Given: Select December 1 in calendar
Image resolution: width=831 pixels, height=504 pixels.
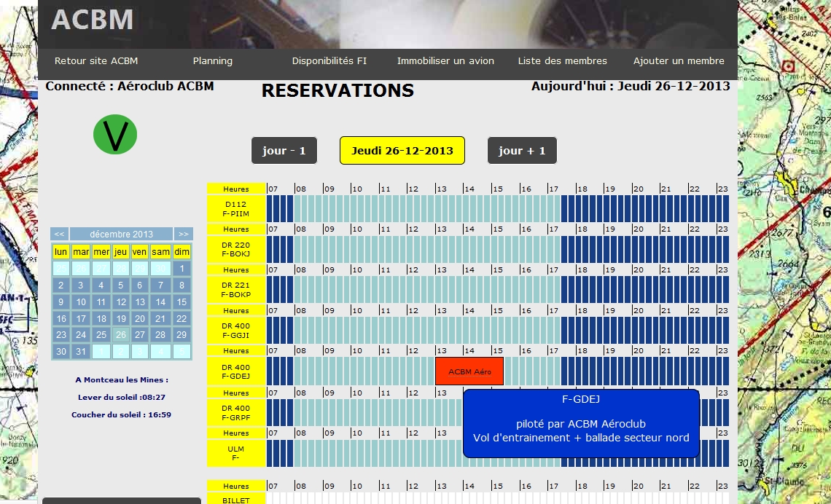Looking at the screenshot, I should point(182,268).
